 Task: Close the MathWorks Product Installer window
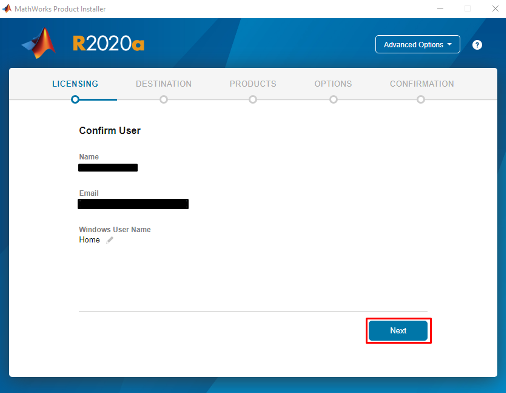click(495, 9)
